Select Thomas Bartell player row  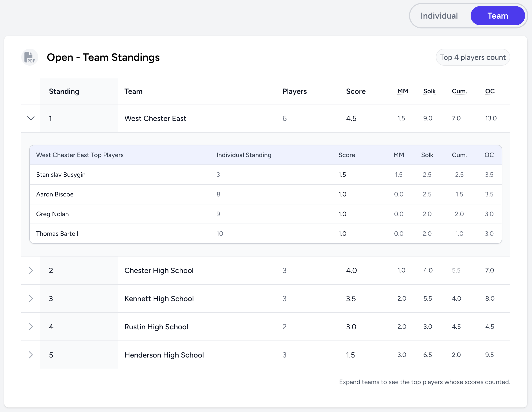[57, 234]
